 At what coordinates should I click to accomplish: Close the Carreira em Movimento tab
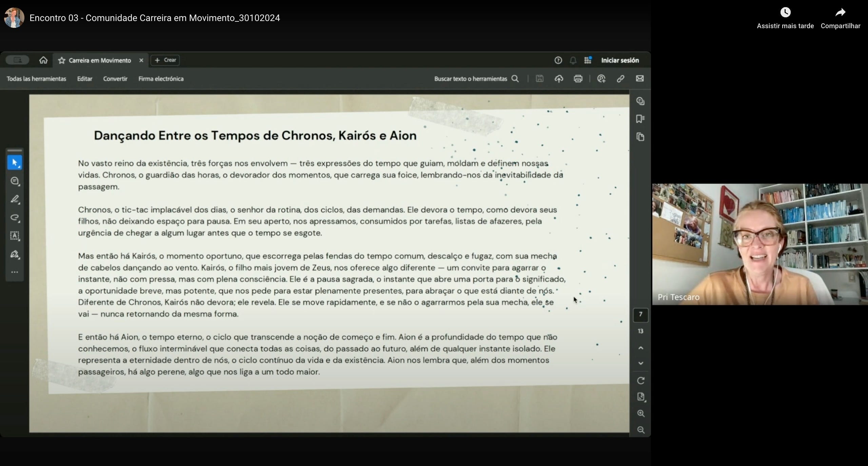pos(141,60)
